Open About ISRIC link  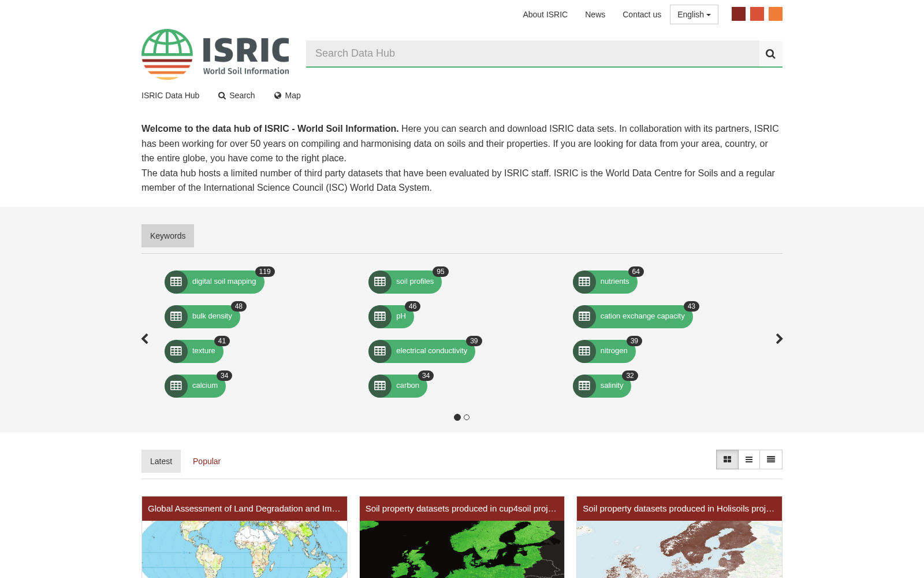click(545, 14)
